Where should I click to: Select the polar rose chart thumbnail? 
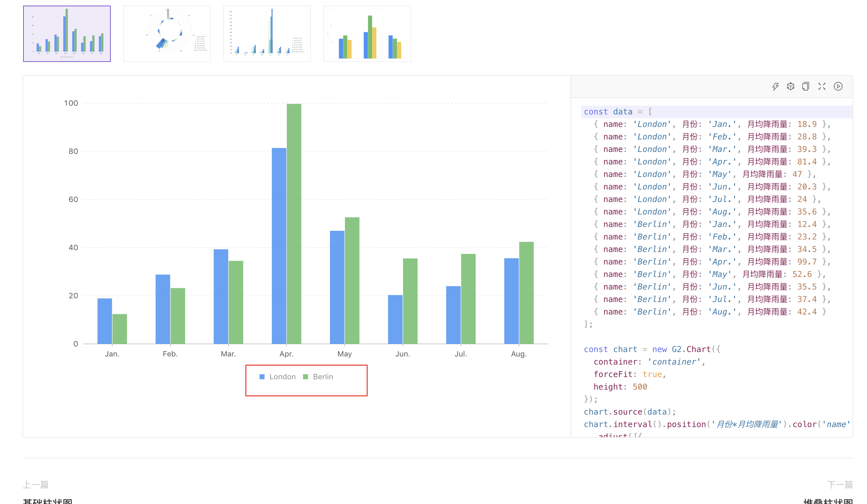click(167, 34)
